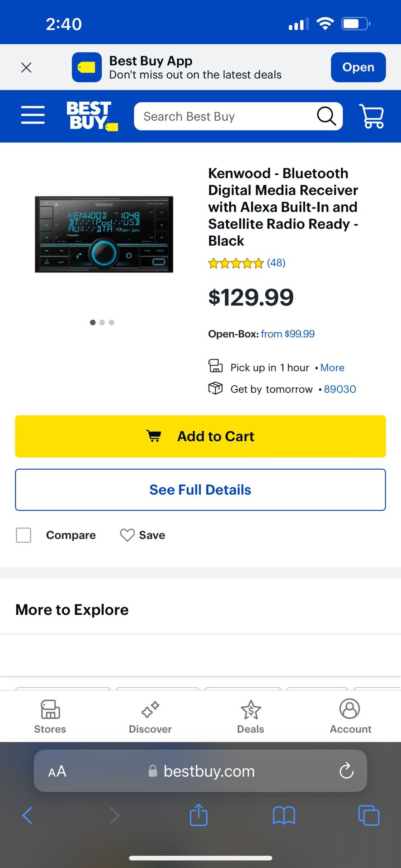Go to the Deals tab

click(250, 717)
